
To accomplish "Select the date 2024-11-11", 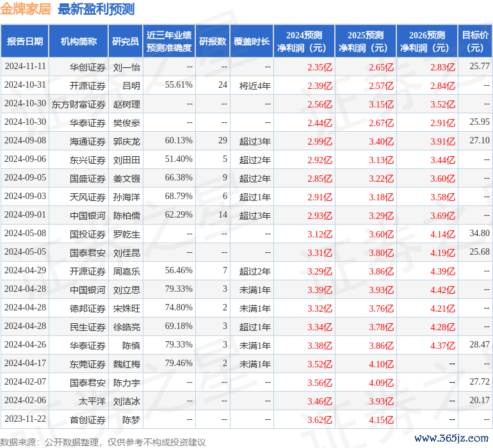I will coord(25,67).
